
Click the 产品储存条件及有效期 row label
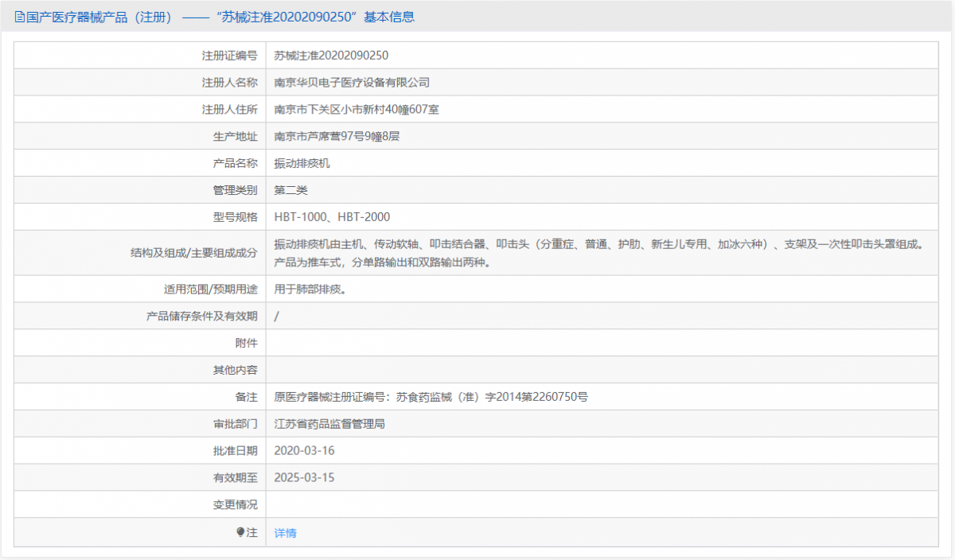pos(201,317)
